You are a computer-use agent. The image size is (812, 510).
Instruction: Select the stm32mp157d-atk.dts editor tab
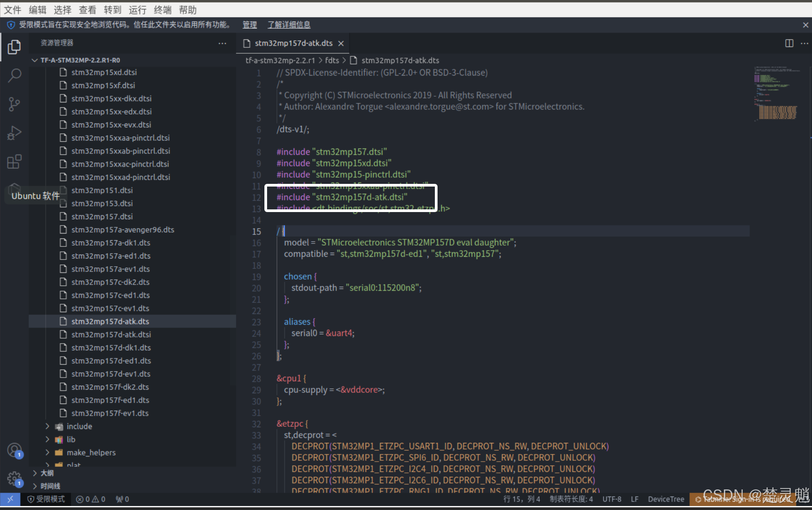coord(293,43)
